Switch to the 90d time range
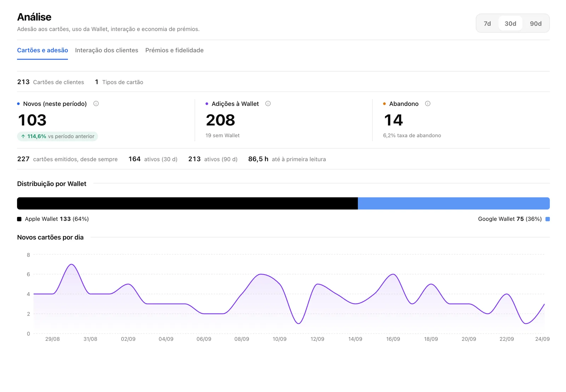This screenshot has width=566, height=392. (536, 23)
